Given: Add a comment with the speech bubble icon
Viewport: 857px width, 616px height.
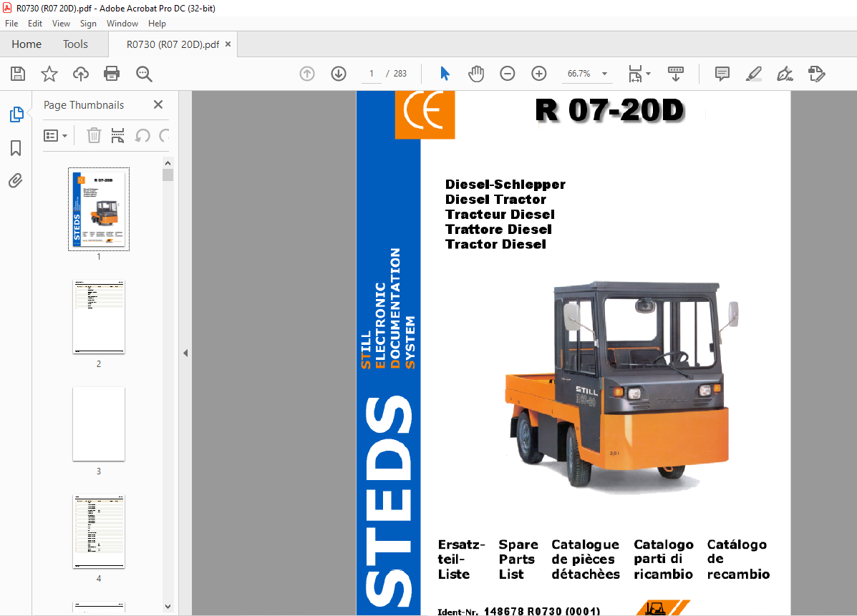Looking at the screenshot, I should coord(722,74).
